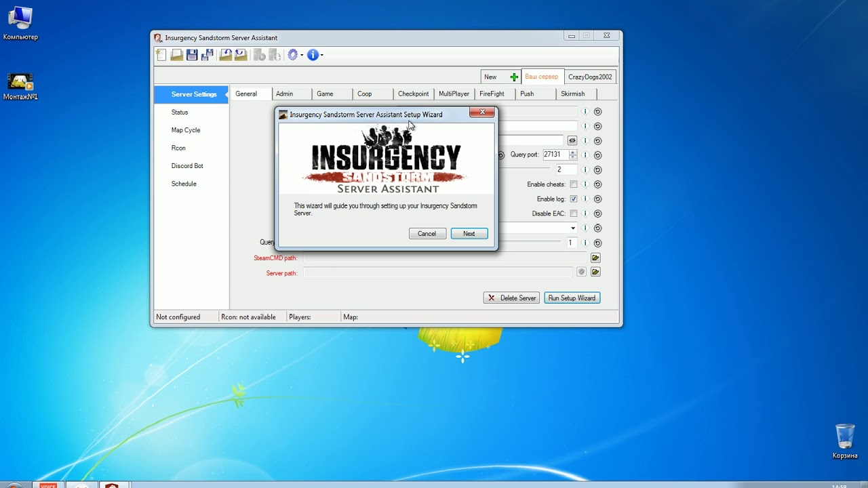Open the Компьютер desktop icon
Image resolution: width=868 pixels, height=488 pixels.
pos(20,23)
